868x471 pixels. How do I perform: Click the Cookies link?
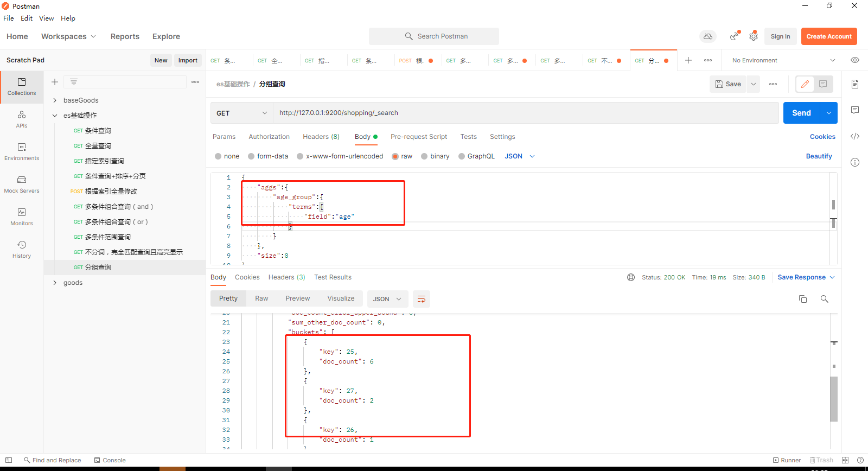tap(822, 137)
